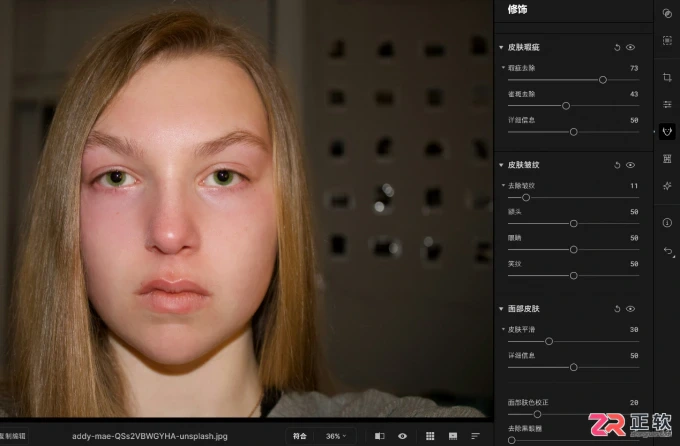Click the 皮肤平滑 value 30
The width and height of the screenshot is (680, 446).
pyautogui.click(x=634, y=330)
